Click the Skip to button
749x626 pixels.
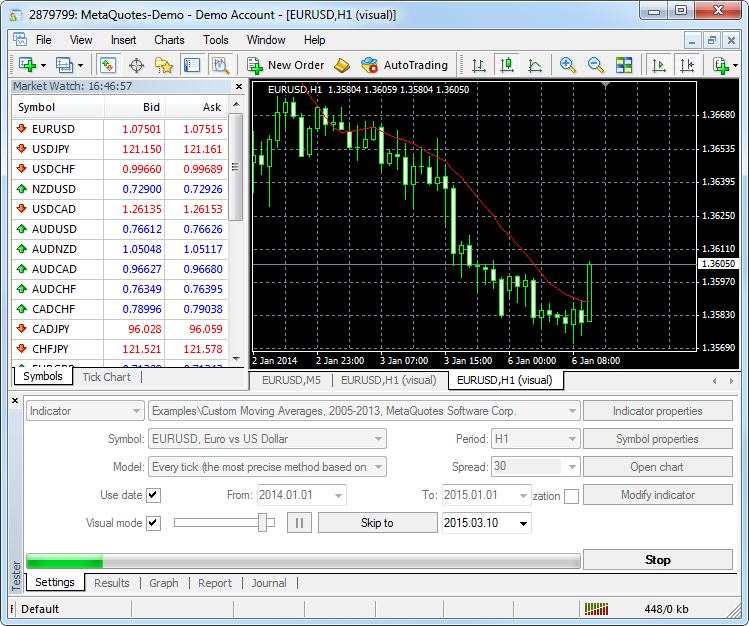pos(377,523)
